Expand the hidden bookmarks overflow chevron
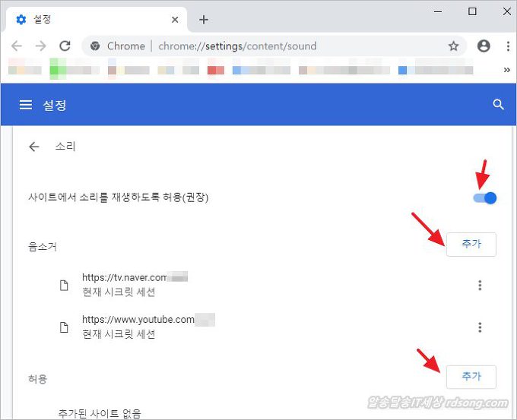The image size is (517, 420). 507,70
